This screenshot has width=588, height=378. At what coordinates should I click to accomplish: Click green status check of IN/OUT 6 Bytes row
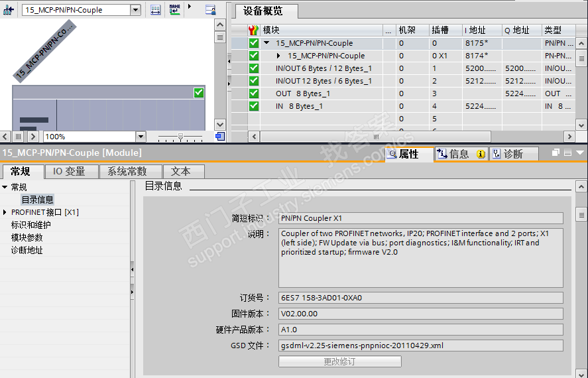[x=253, y=68]
